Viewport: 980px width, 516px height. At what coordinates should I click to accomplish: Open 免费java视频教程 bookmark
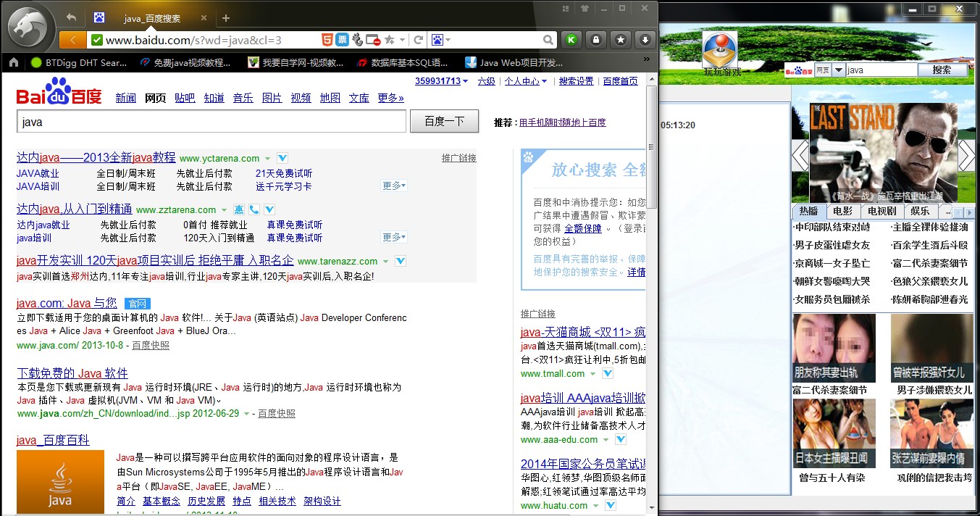tap(185, 63)
